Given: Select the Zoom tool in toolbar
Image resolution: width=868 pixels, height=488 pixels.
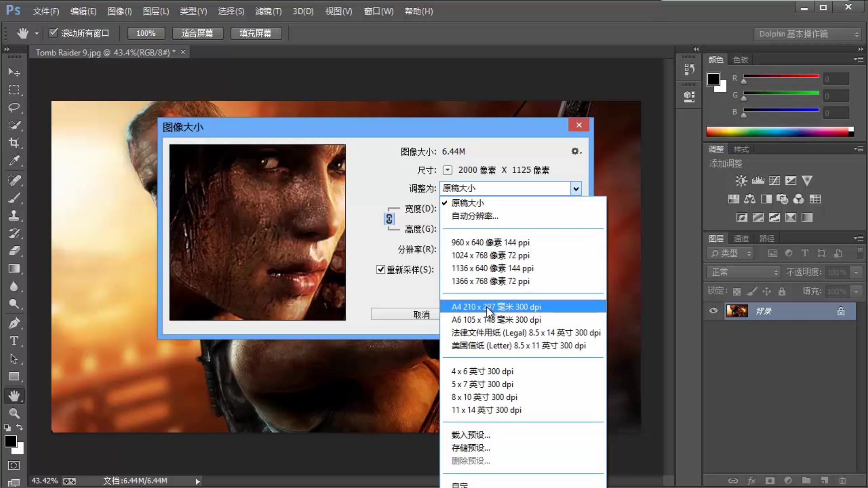Looking at the screenshot, I should (14, 413).
